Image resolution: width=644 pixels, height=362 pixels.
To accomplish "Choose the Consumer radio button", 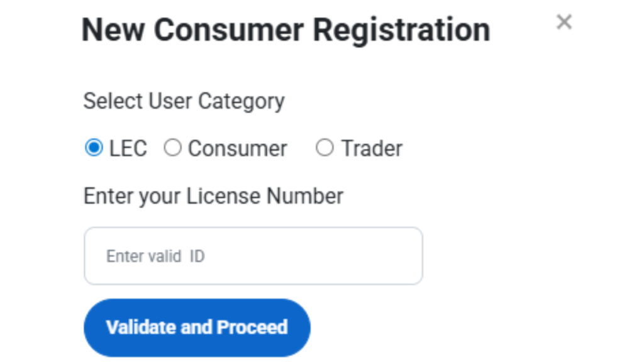I will point(172,148).
